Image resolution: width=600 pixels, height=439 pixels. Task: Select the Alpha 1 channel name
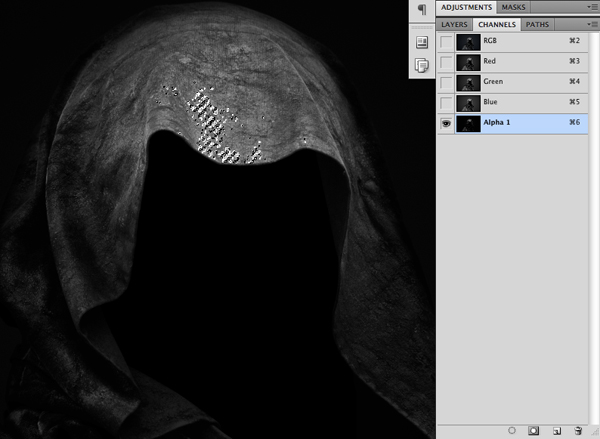pos(499,124)
